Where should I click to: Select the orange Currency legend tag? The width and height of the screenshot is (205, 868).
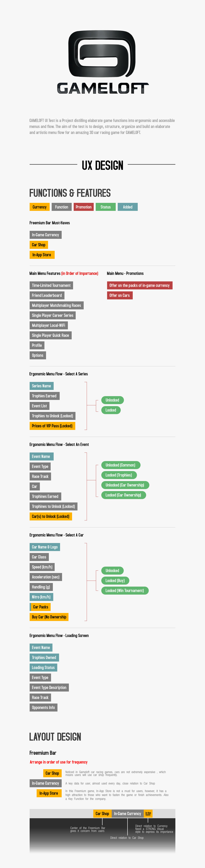39,207
